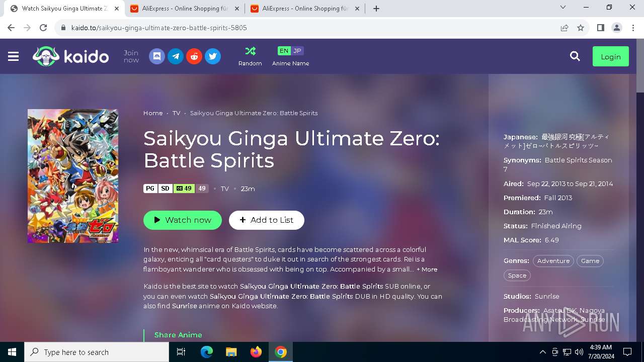Open the Adventure genre tag
The height and width of the screenshot is (362, 644).
tap(553, 261)
